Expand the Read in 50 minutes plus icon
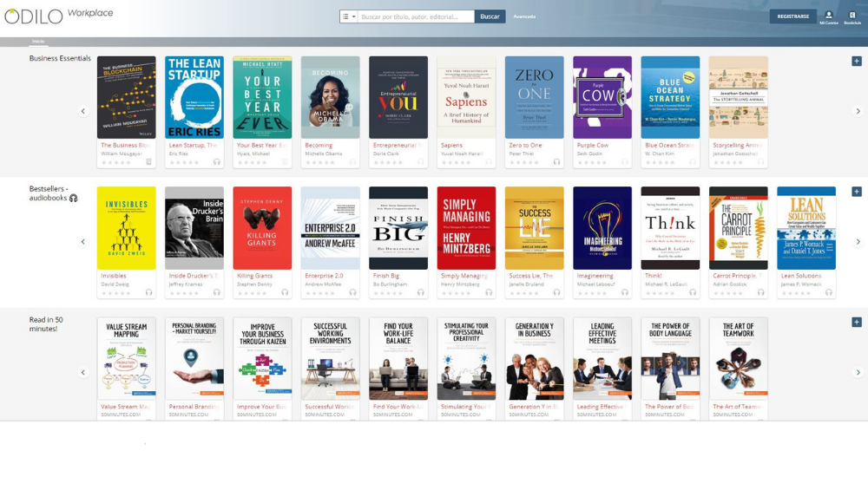This screenshot has height=490, width=868. 857,323
